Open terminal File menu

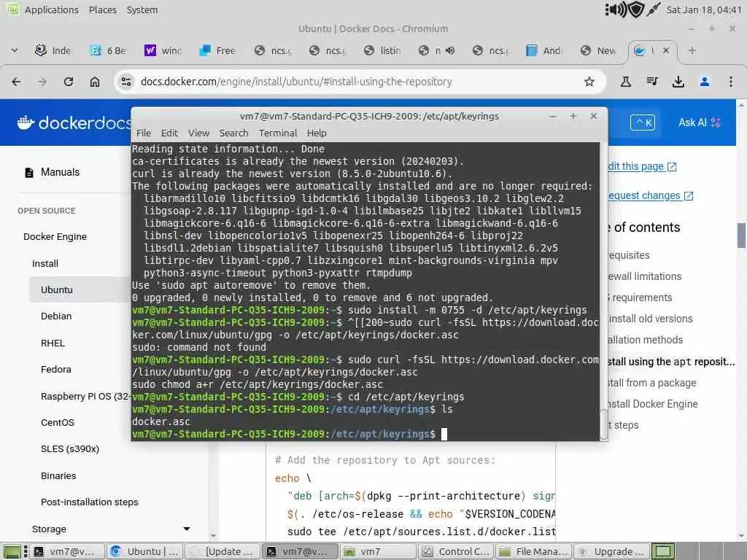coord(144,133)
